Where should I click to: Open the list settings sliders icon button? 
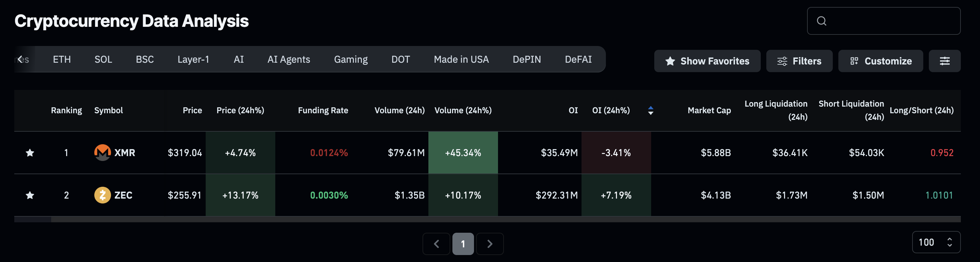click(944, 61)
